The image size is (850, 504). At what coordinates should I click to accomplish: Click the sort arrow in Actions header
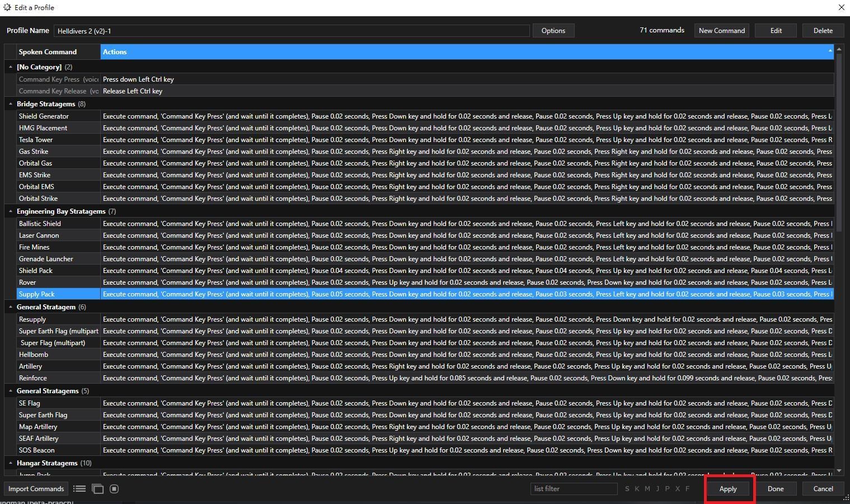click(830, 51)
